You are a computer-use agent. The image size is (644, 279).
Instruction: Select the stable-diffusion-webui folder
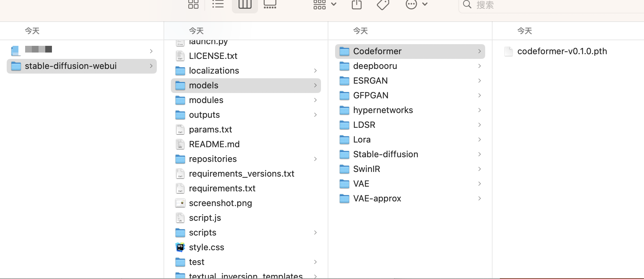(x=82, y=66)
